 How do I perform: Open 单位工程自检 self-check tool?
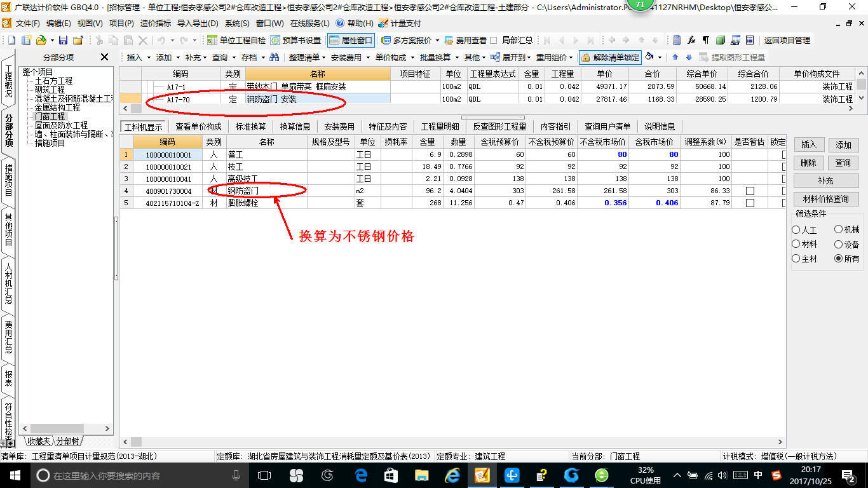pyautogui.click(x=237, y=40)
